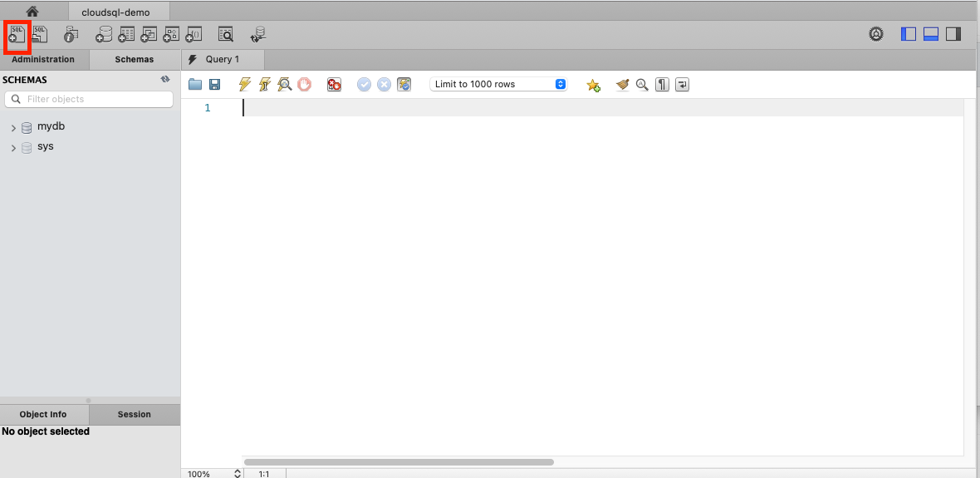
Task: Adjust the 100% zoom stepper
Action: (238, 474)
